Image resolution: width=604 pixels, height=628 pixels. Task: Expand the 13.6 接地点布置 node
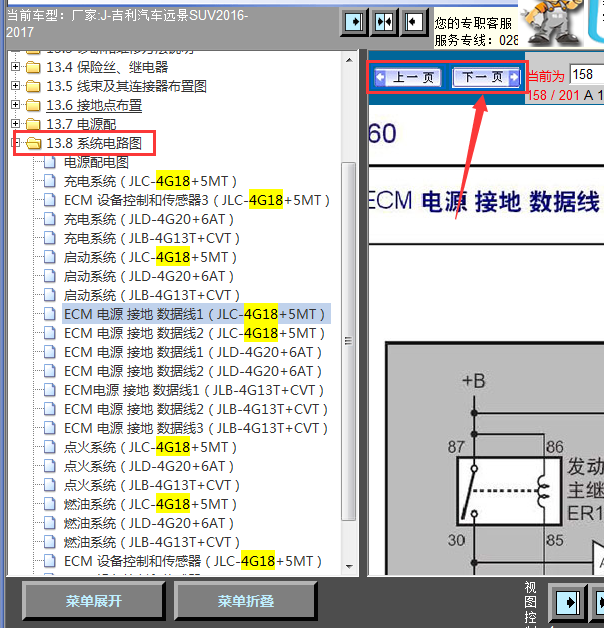(15, 105)
